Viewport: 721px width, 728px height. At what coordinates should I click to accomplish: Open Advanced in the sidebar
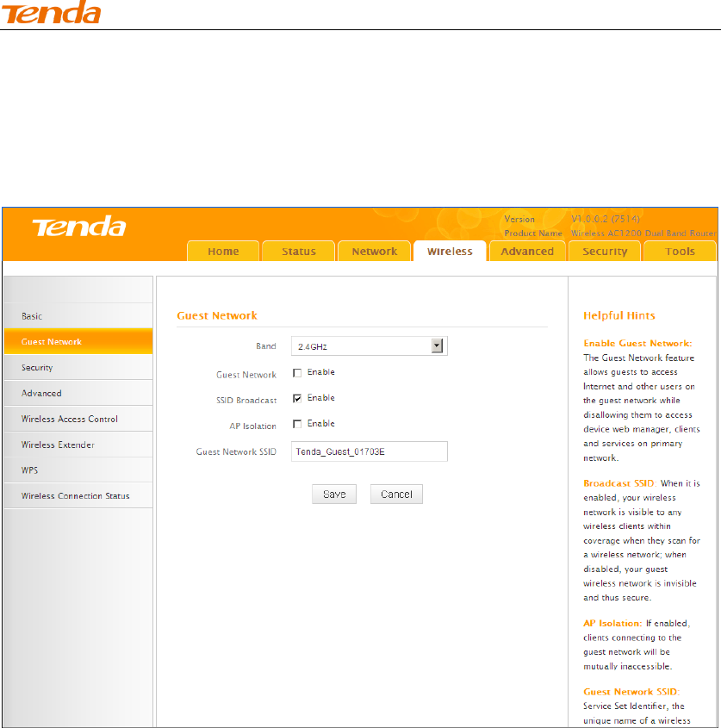pyautogui.click(x=78, y=393)
